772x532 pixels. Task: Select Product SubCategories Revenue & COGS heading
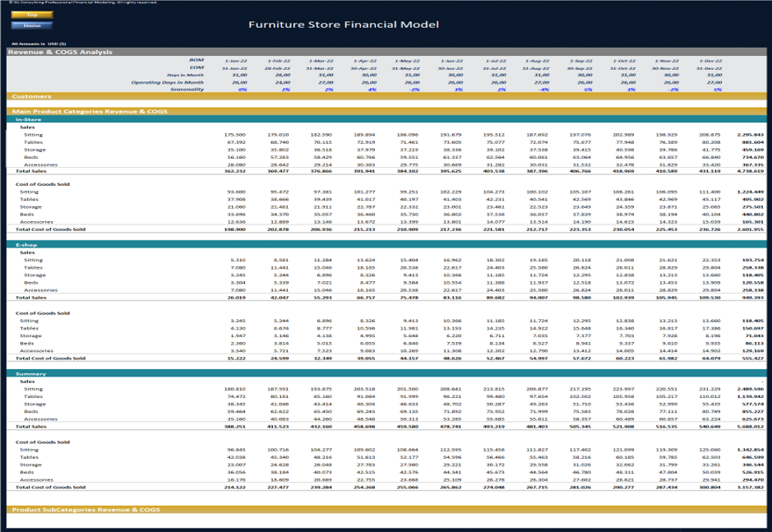(86, 509)
